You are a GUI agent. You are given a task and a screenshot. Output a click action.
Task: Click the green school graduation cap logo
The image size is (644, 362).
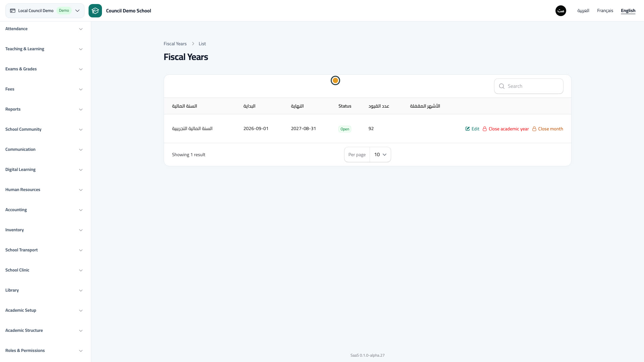tap(95, 11)
